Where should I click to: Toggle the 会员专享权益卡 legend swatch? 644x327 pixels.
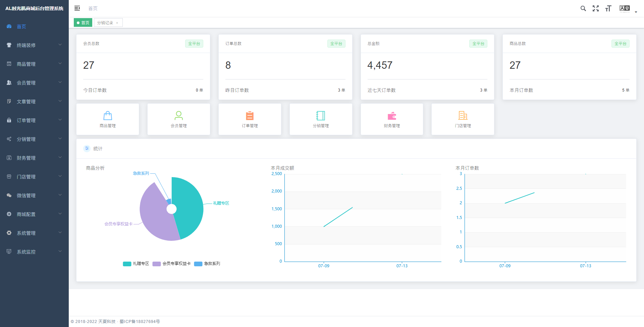coord(157,264)
